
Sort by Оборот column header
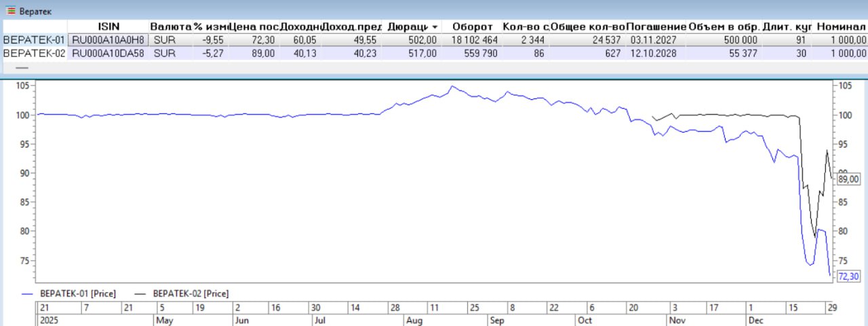473,26
